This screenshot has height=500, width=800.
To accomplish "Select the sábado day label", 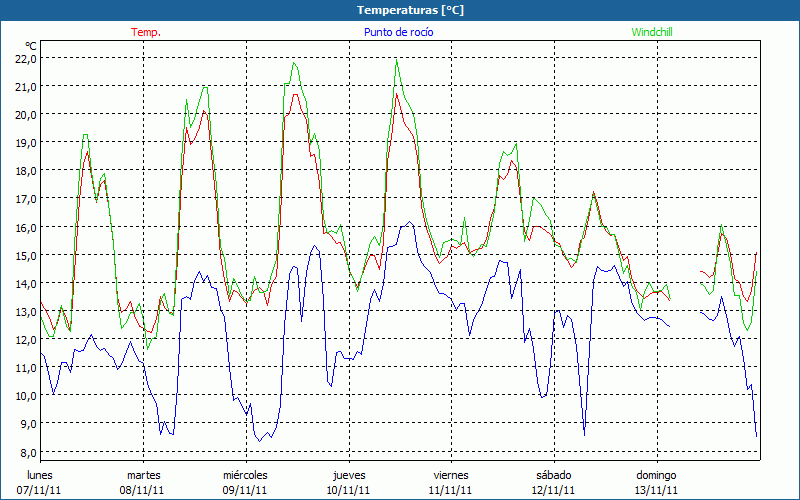I will coord(553,475).
